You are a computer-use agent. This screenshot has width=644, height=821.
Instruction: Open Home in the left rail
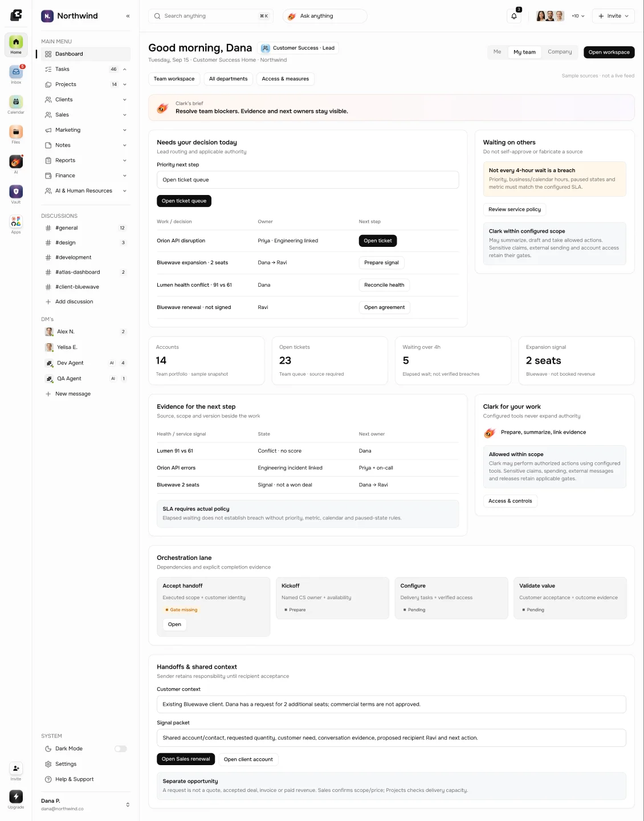[x=16, y=45]
